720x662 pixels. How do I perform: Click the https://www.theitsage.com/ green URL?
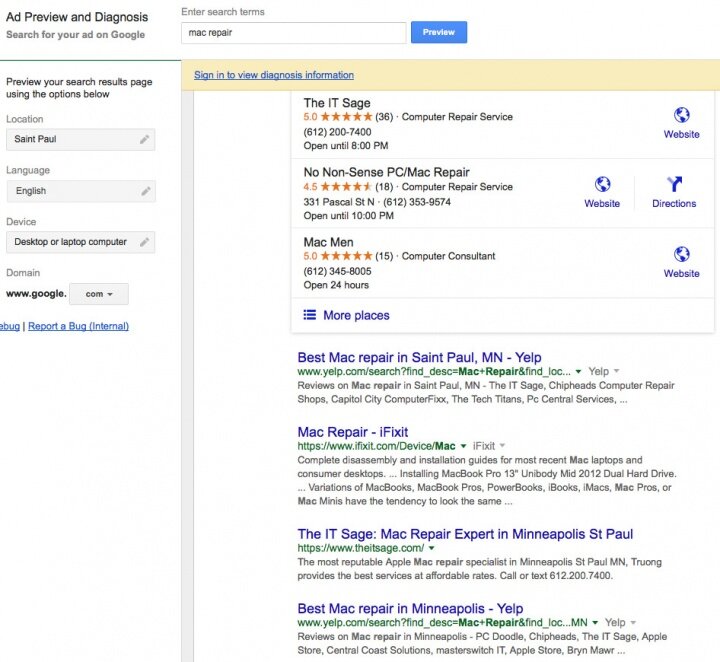[361, 548]
